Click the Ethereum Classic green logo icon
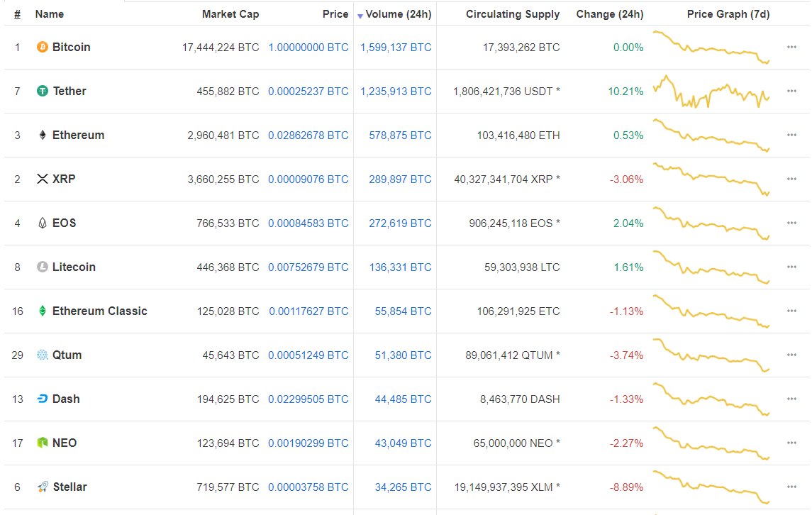Viewport: 812px width, 515px height. pos(43,311)
